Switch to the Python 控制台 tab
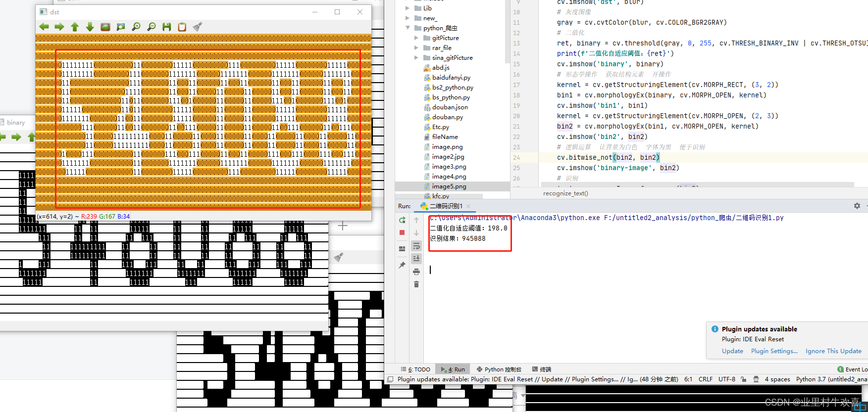This screenshot has height=412, width=868. [499, 369]
